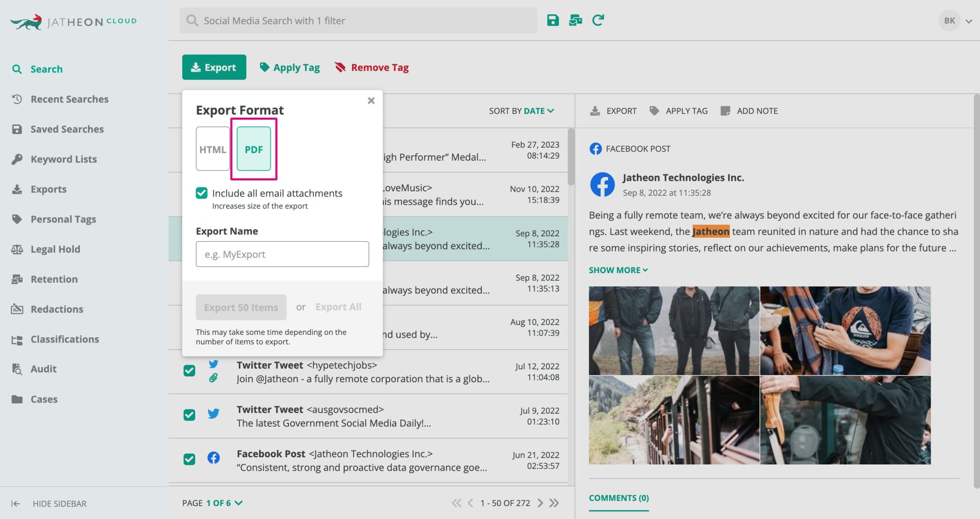Click Remove Tag in the toolbar
980x519 pixels.
pos(372,67)
